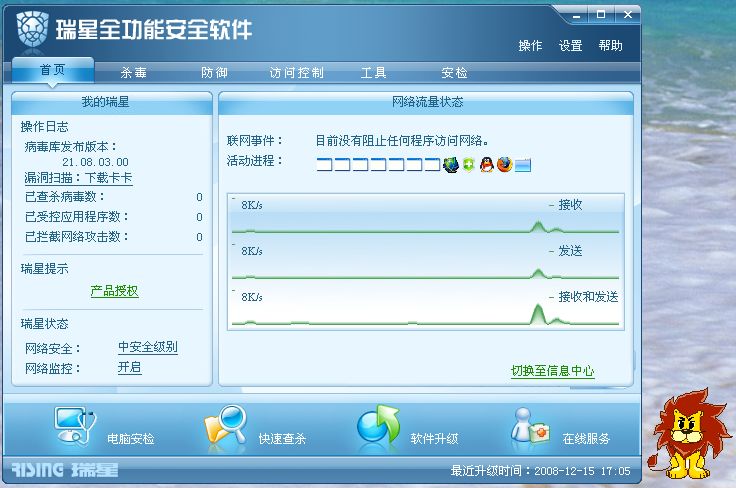Click the 已查杀病毒数 row
Image resolution: width=736 pixels, height=488 pixels.
click(x=113, y=197)
